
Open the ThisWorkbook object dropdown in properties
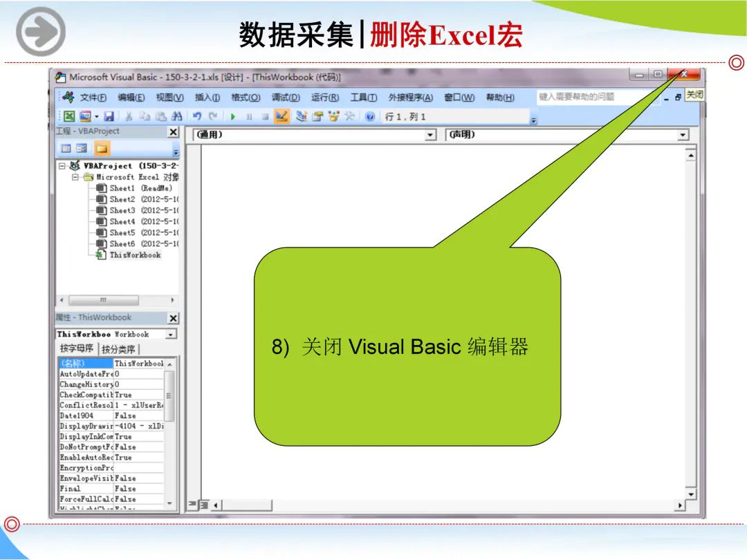click(171, 335)
